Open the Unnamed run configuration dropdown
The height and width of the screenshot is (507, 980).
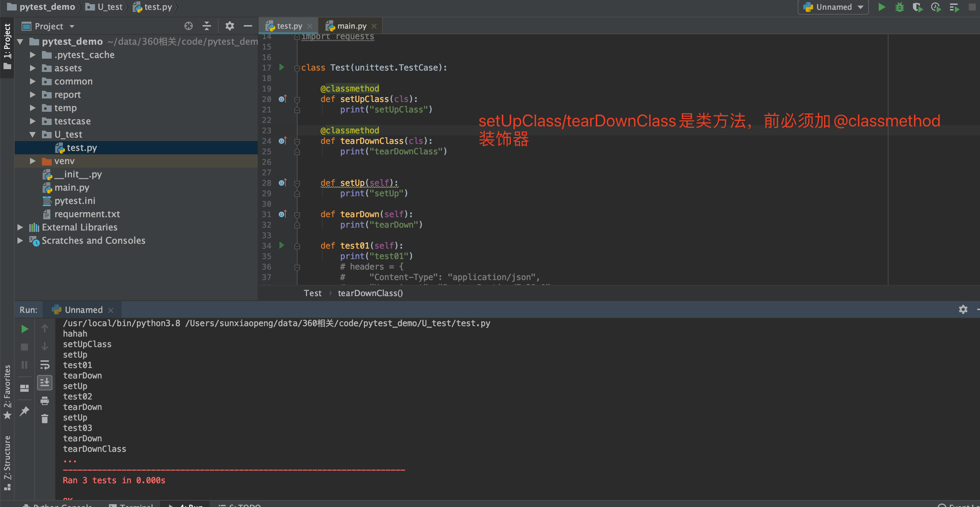(x=833, y=7)
